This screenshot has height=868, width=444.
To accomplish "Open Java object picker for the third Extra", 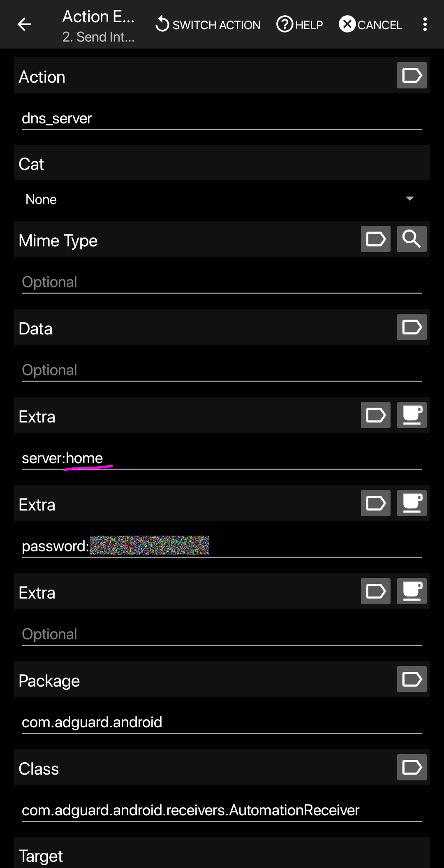I will (x=412, y=591).
